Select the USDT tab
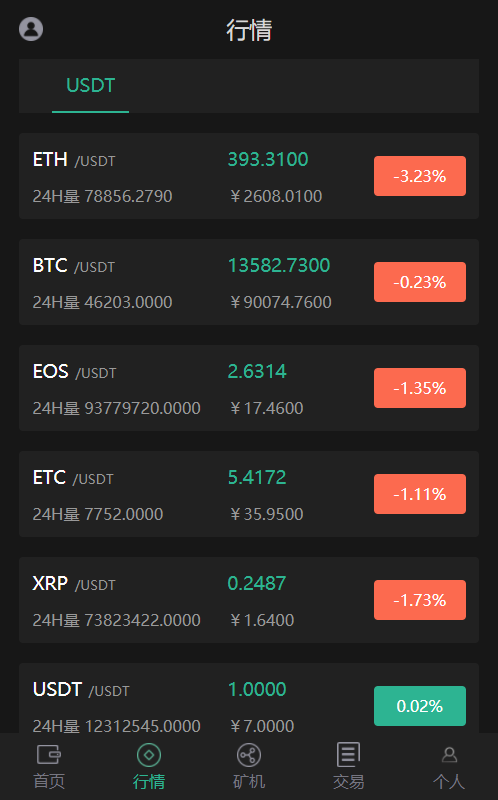The width and height of the screenshot is (498, 800). [90, 86]
